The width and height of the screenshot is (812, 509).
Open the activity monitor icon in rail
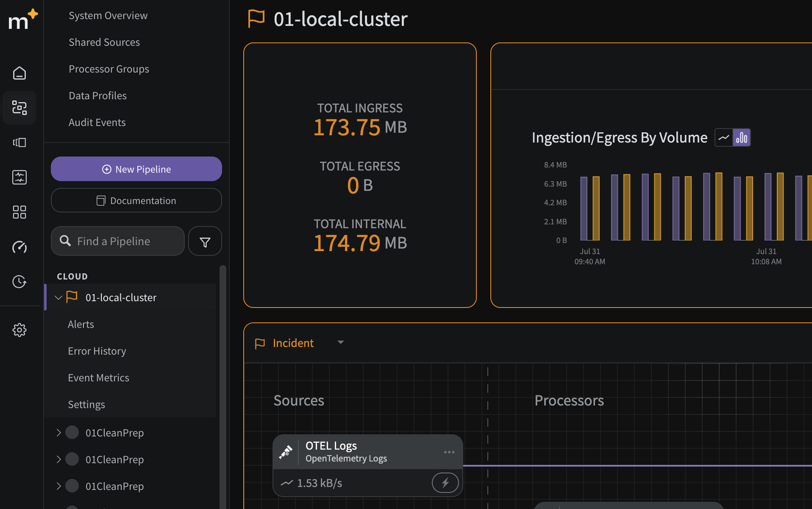pyautogui.click(x=19, y=177)
